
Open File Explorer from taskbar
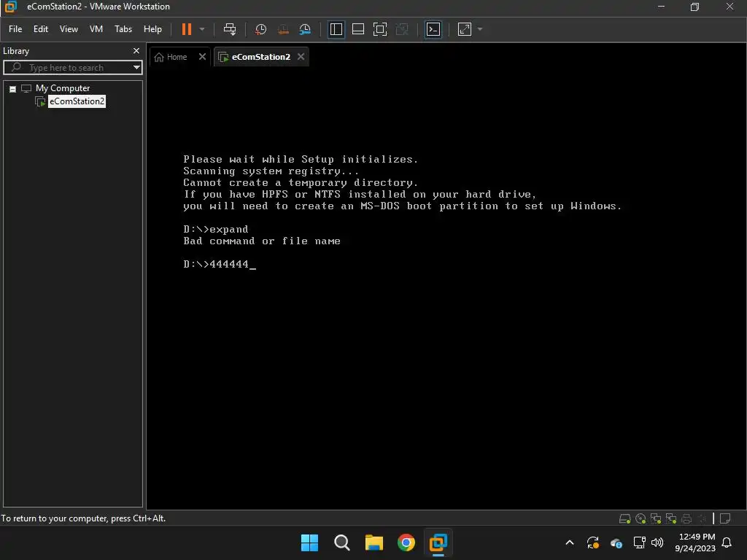point(374,542)
